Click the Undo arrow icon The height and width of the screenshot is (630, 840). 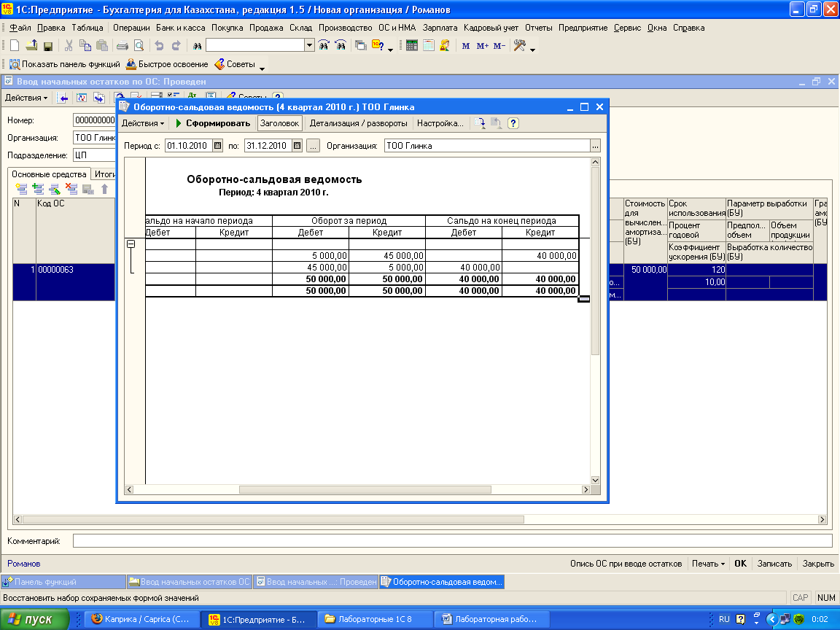point(159,45)
